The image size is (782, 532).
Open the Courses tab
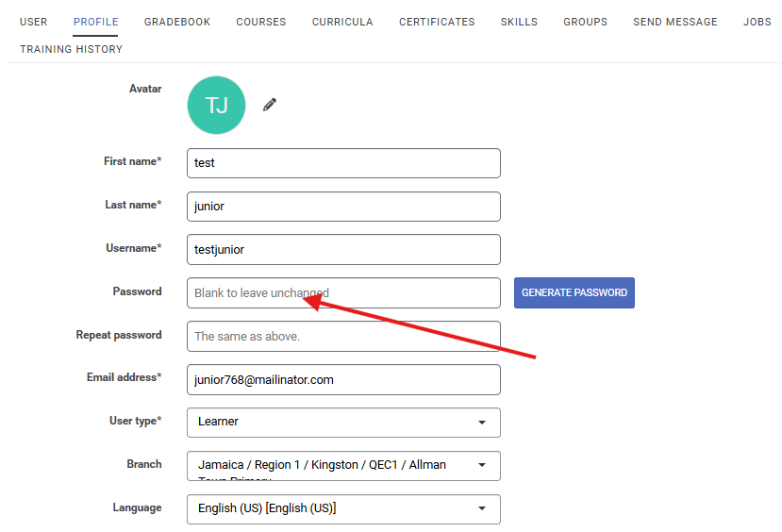pos(261,22)
